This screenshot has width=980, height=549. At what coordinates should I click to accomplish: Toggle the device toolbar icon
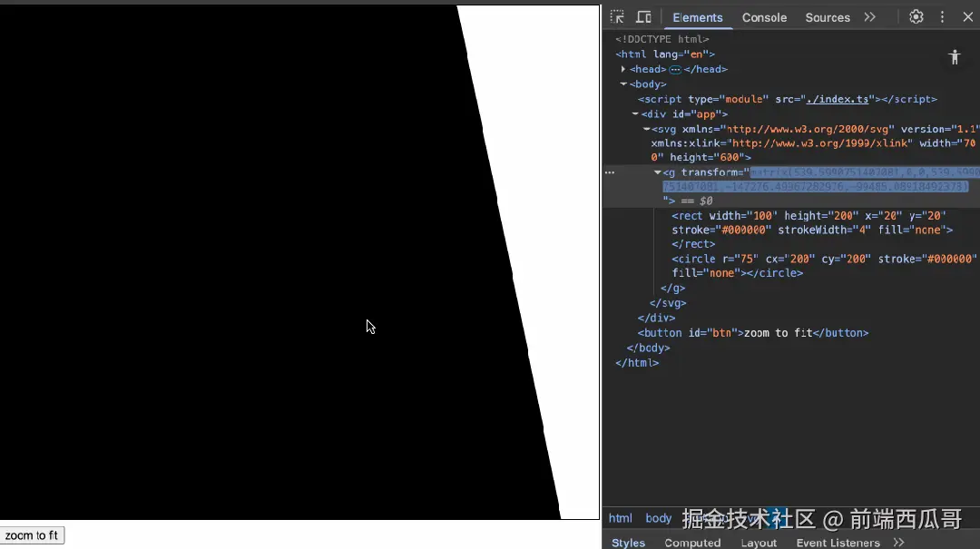point(643,17)
